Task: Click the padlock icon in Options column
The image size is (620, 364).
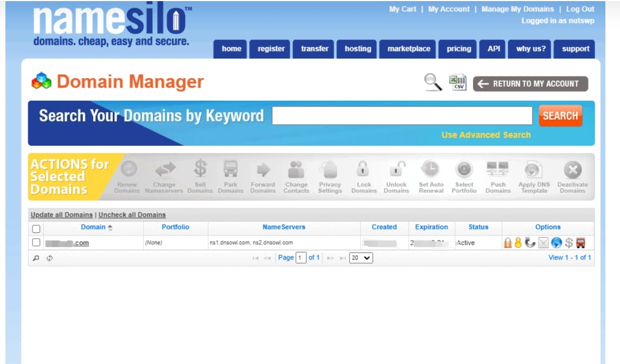Action: coord(507,243)
